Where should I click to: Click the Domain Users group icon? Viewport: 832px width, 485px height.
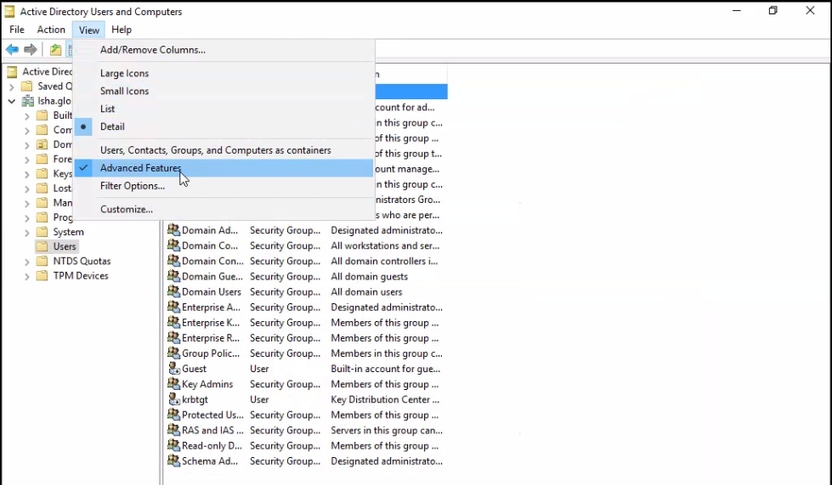click(174, 292)
